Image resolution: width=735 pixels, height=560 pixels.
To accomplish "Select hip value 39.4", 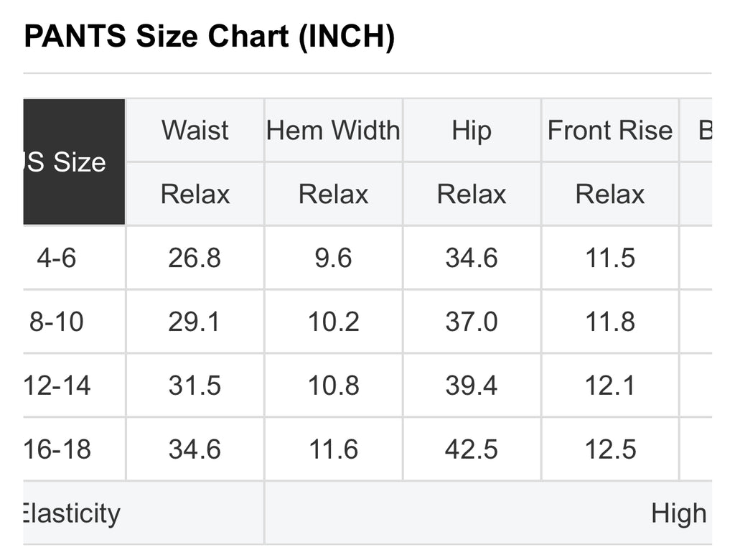I will click(x=471, y=386).
